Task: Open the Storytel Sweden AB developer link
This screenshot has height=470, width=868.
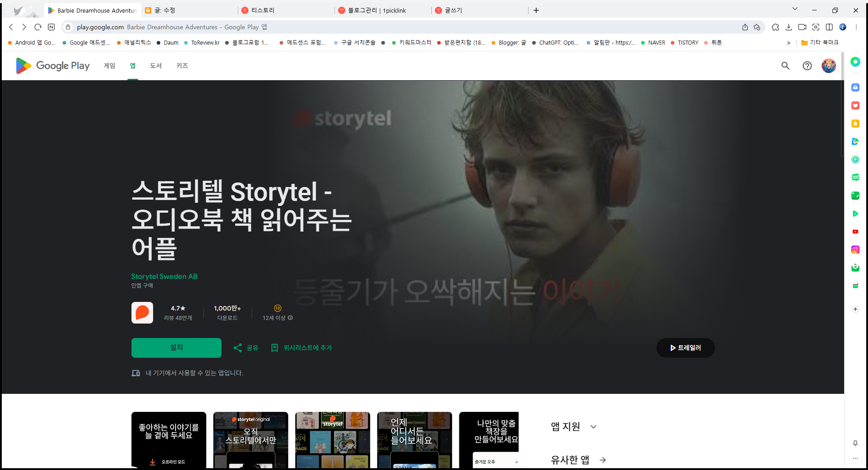Action: pos(164,276)
